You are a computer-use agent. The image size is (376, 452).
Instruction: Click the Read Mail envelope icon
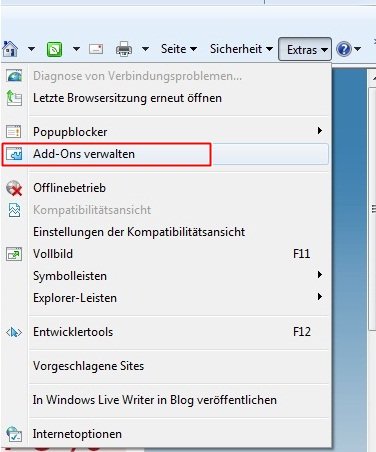[96, 49]
